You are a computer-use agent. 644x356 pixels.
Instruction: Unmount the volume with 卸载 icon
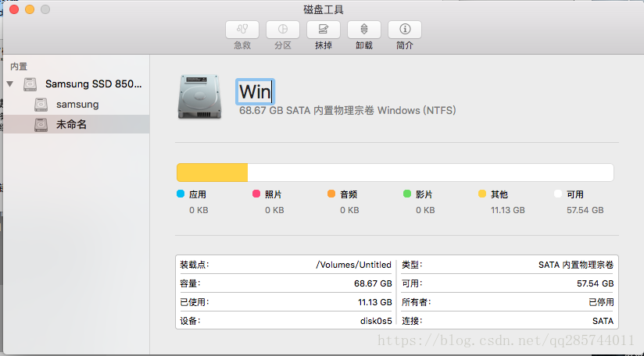click(x=364, y=30)
